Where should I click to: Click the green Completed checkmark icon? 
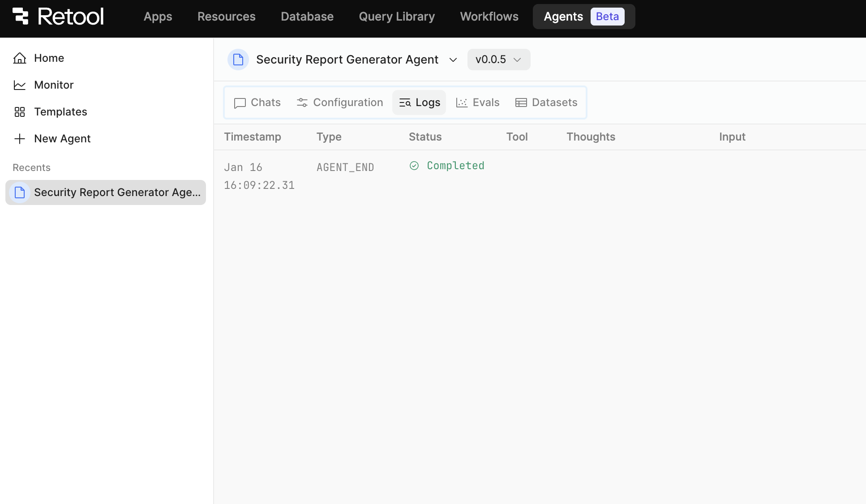tap(414, 166)
